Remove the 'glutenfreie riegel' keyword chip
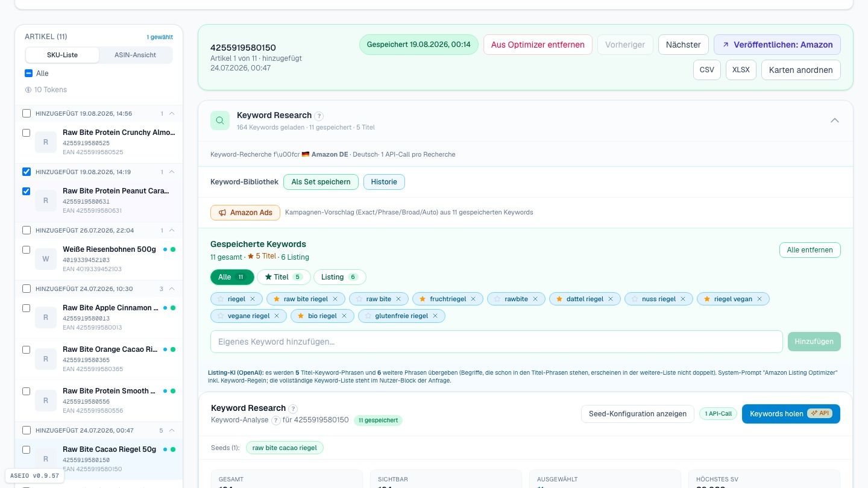This screenshot has height=488, width=868. click(x=435, y=316)
